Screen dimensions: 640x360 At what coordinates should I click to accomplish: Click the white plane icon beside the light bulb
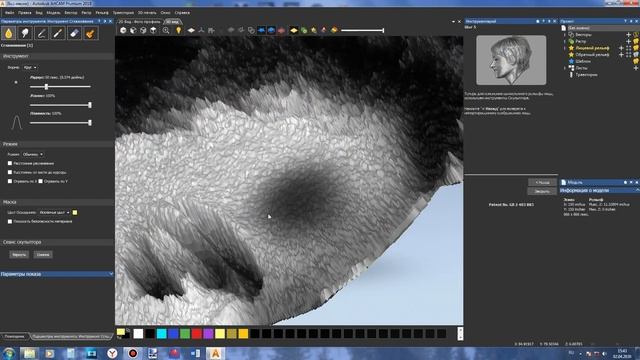click(191, 30)
